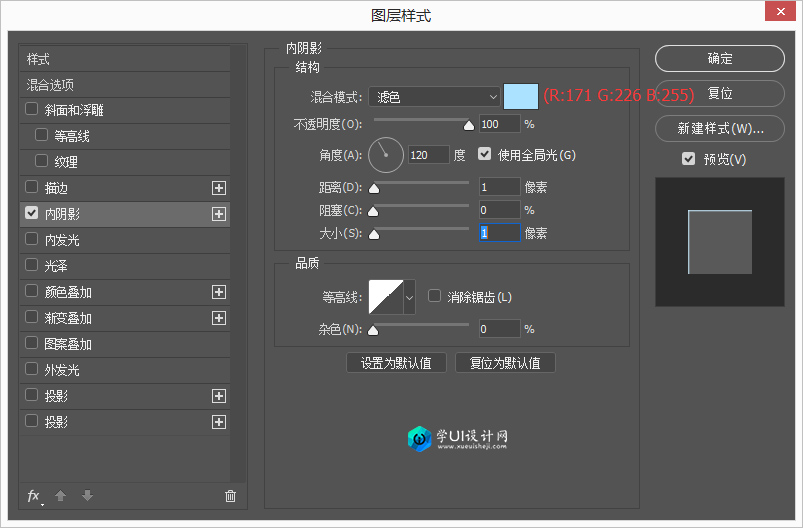Click the plus icon next to 渐变叠加
Image resolution: width=803 pixels, height=528 pixels.
(219, 318)
